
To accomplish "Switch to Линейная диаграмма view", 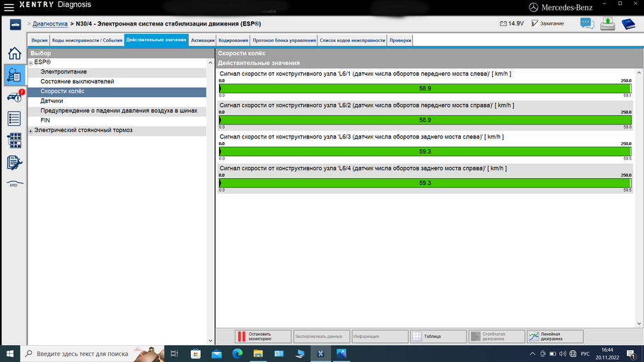I will 556,337.
